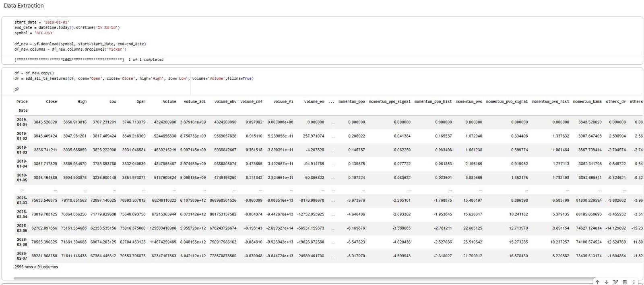The height and width of the screenshot is (285, 644).
Task: Click the Close value 75633.546875
Action: pos(44,201)
